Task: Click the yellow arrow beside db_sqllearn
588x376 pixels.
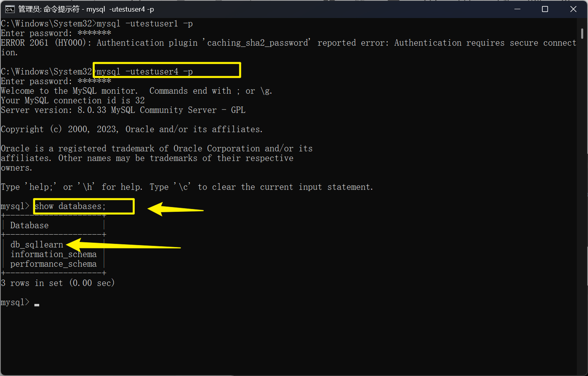Action: click(x=122, y=245)
